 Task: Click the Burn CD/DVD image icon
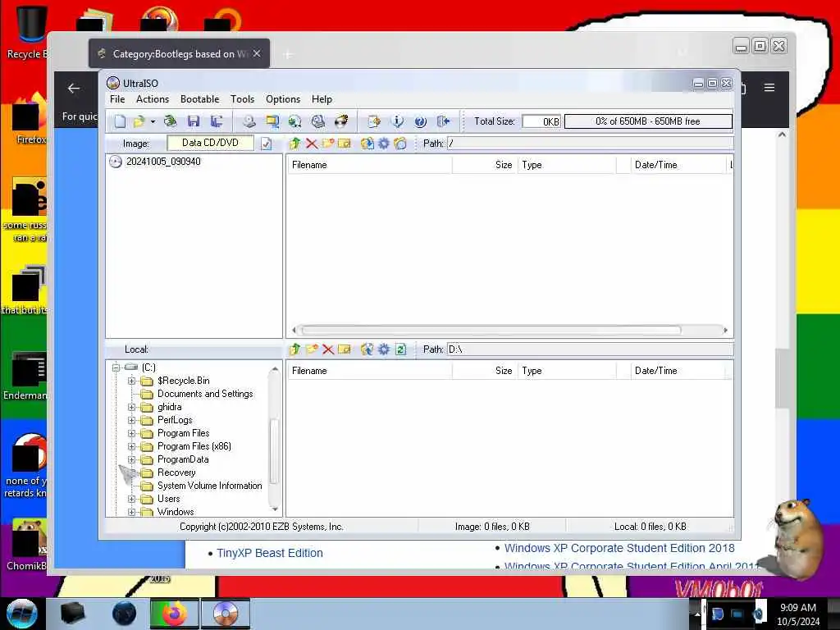341,121
